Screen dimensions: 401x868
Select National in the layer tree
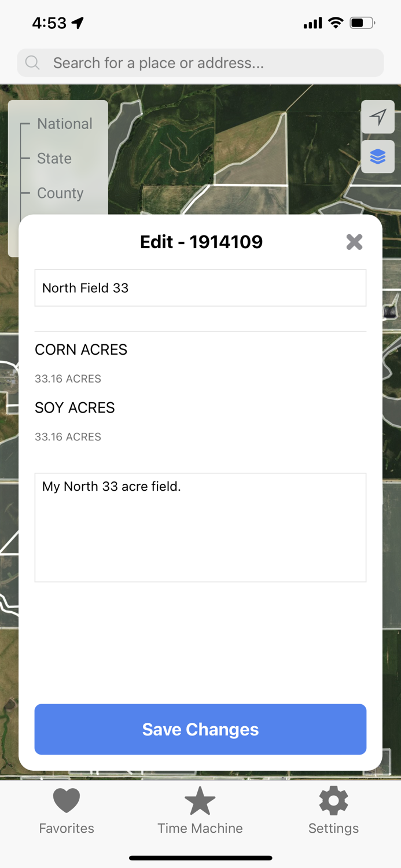click(x=64, y=124)
